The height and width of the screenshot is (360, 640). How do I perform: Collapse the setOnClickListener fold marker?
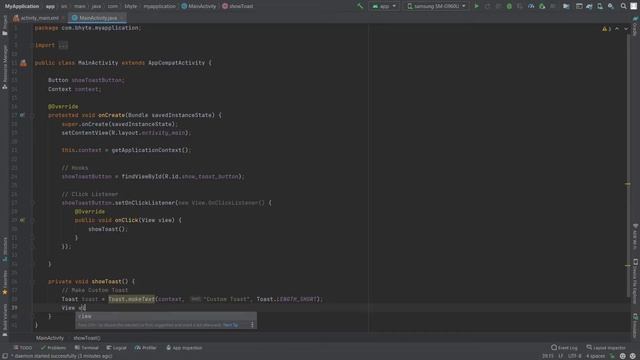click(x=33, y=203)
